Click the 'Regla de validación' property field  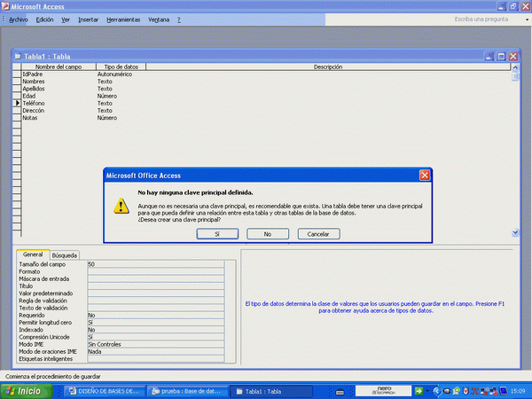[x=156, y=301]
